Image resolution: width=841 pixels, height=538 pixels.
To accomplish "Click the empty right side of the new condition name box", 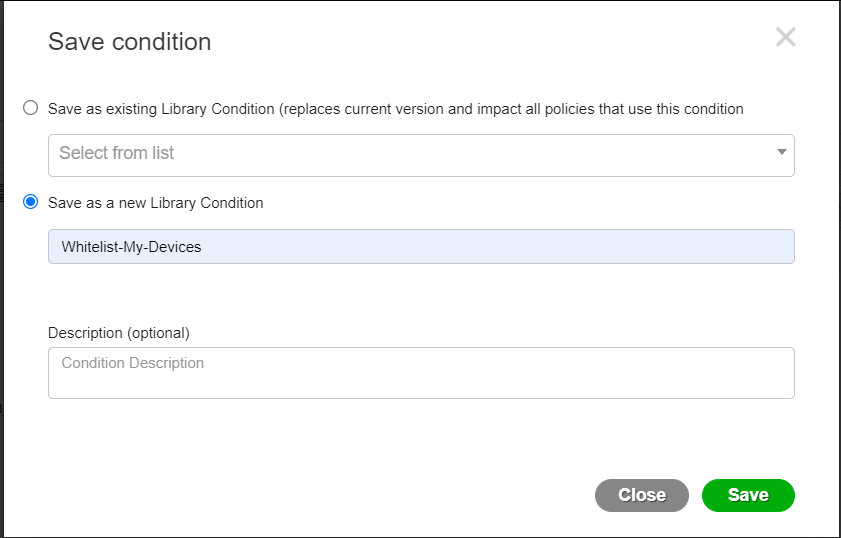I will click(590, 247).
